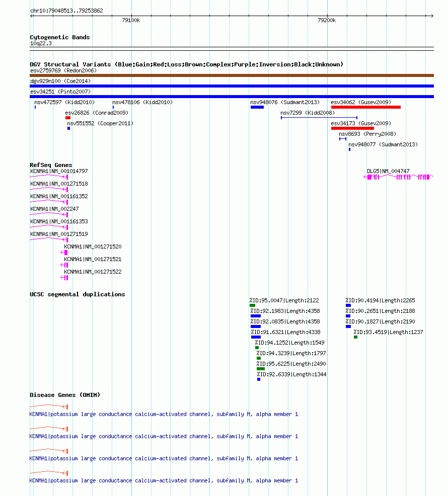Open variant label nsv472597 (Kidd2010)

pyautogui.click(x=64, y=102)
